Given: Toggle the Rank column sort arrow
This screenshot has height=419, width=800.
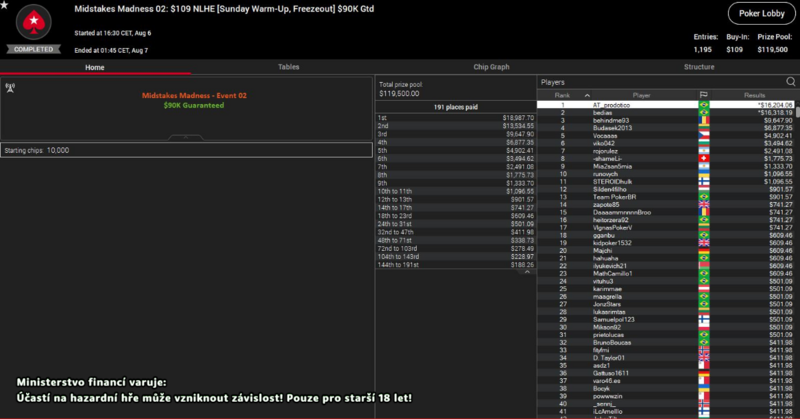Looking at the screenshot, I should pos(587,95).
